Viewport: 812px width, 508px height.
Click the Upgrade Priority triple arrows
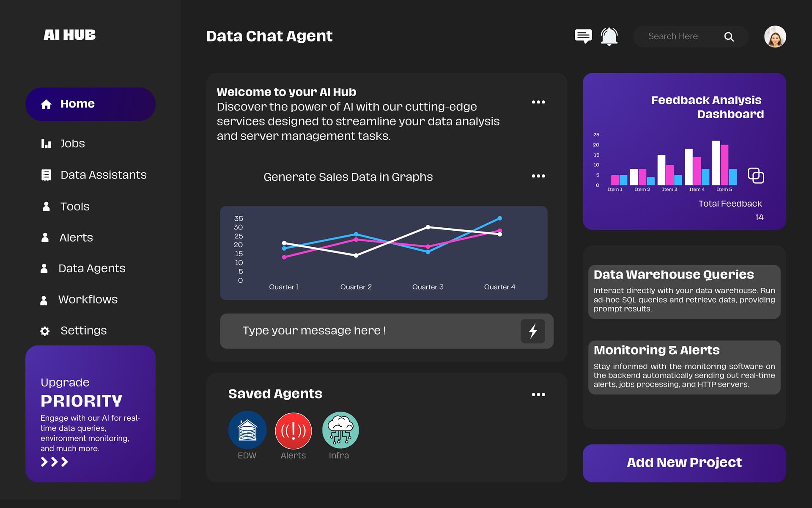point(54,462)
